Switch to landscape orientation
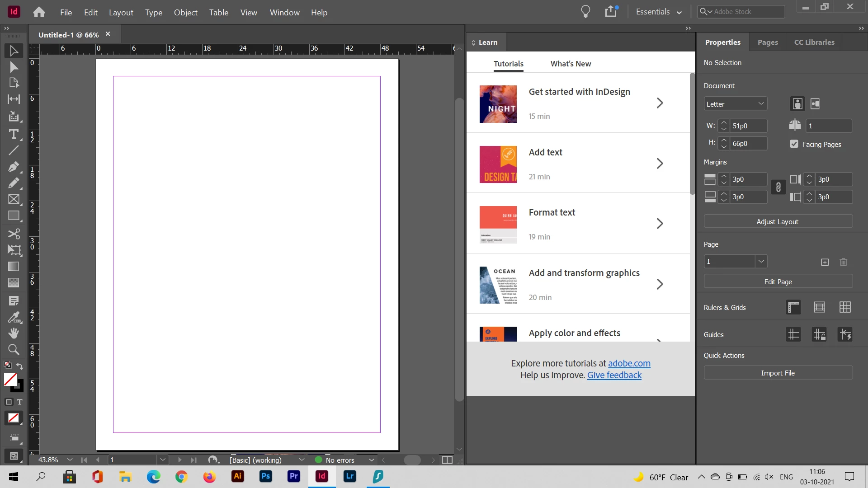Screen dimensions: 868x488 (x=815, y=104)
